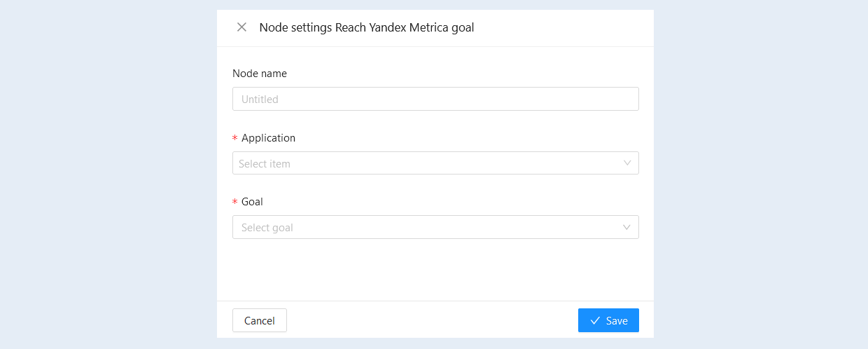Click the Application field label
Image resolution: width=868 pixels, height=349 pixels.
(268, 138)
